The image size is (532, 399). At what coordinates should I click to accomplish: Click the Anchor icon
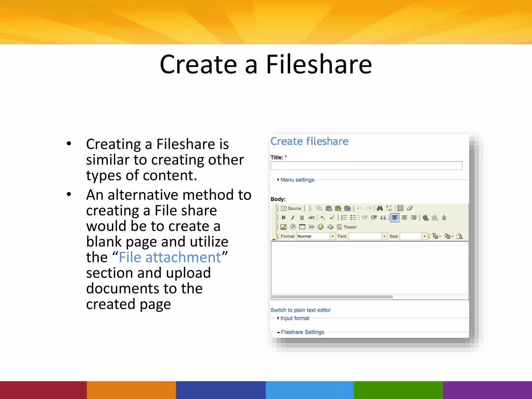point(444,218)
